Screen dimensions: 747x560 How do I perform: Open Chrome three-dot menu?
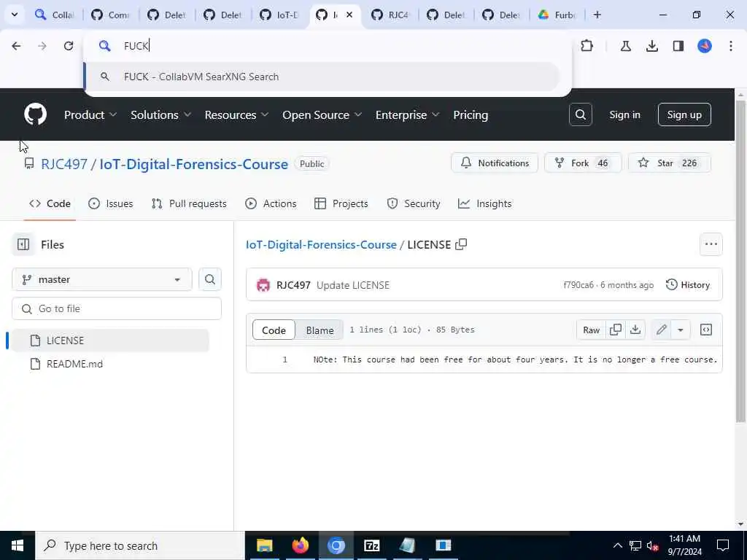point(731,46)
